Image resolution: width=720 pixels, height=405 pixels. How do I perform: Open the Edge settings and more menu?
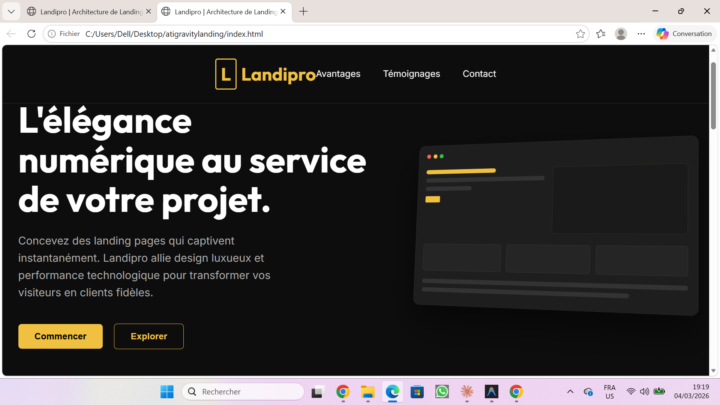pos(641,34)
